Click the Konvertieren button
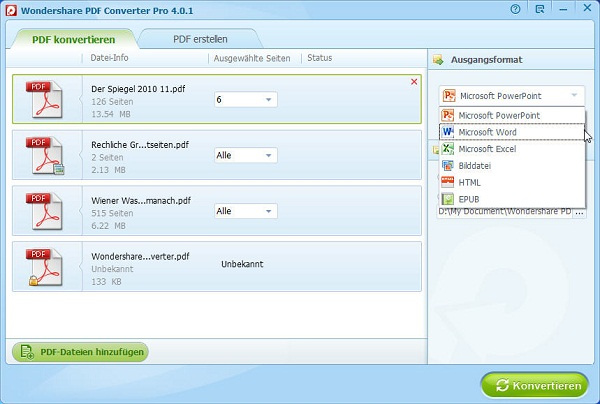The height and width of the screenshot is (404, 600). (x=535, y=385)
